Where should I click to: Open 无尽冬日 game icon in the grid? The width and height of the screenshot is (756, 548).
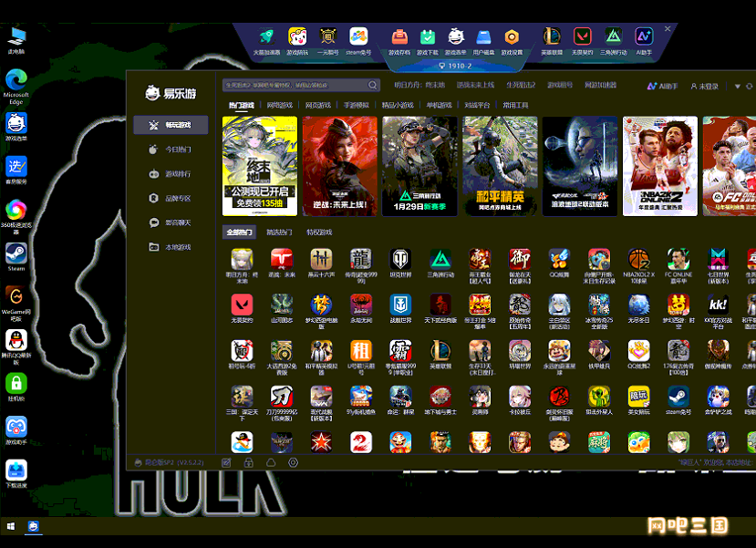coord(639,305)
